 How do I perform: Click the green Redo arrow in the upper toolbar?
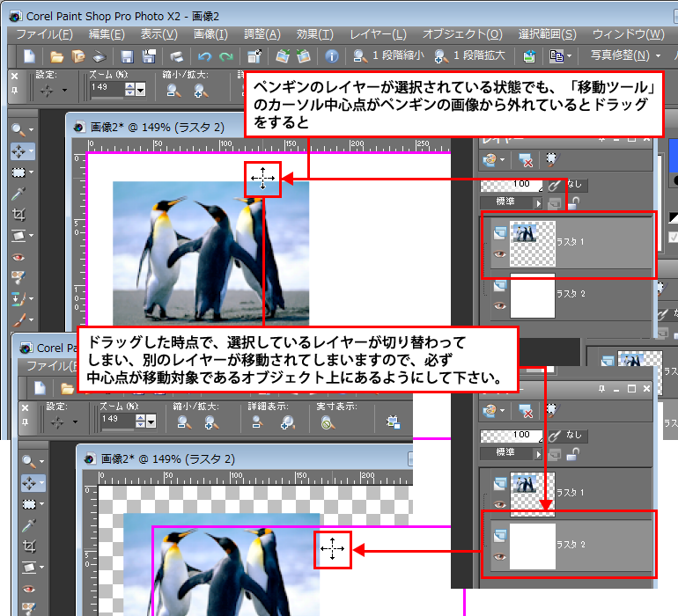pos(225,56)
